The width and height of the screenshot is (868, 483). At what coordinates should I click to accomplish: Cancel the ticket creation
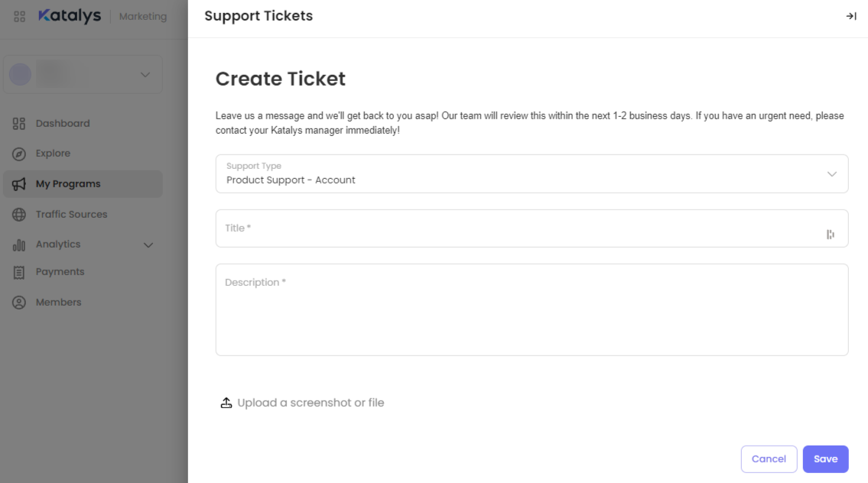pyautogui.click(x=769, y=459)
